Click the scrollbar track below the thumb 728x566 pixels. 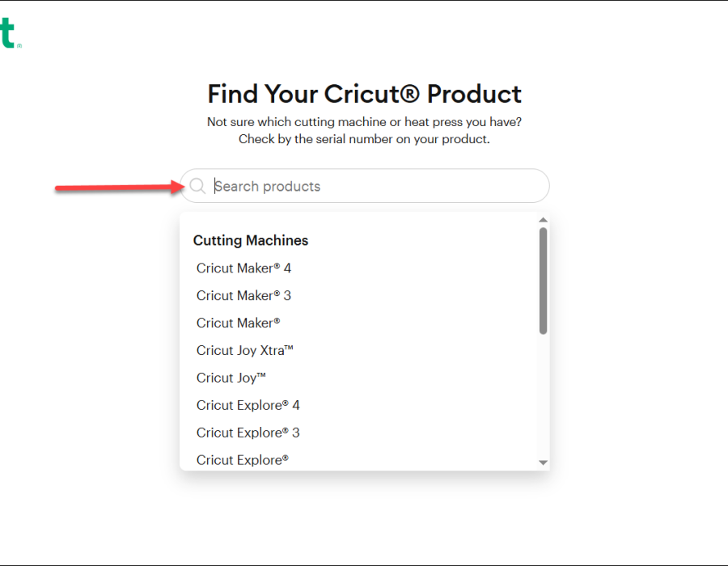(543, 396)
